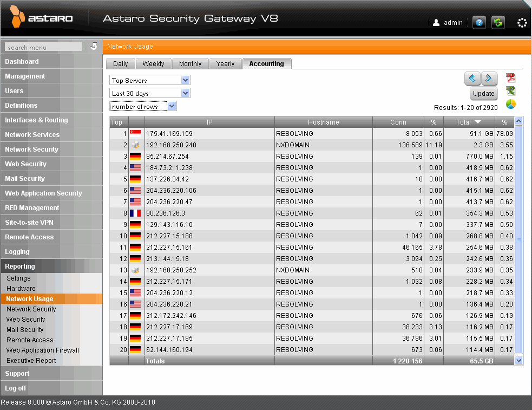Click local network icon for 192.168.250.252
532x410 pixels.
pyautogui.click(x=135, y=270)
